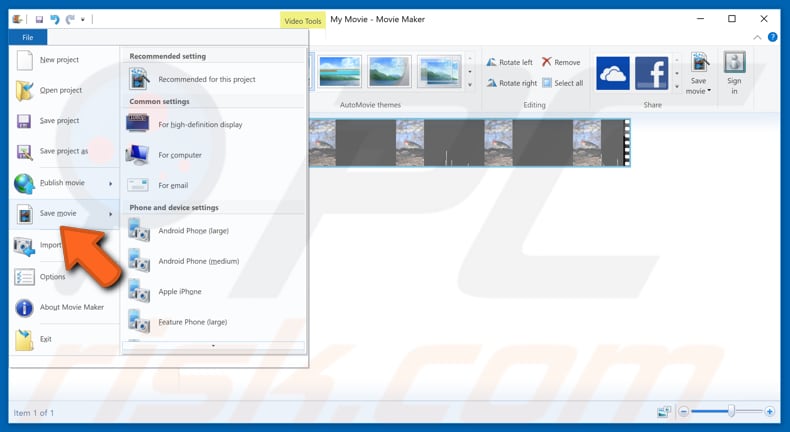Open the File menu tab
The height and width of the screenshot is (432, 790).
click(28, 37)
